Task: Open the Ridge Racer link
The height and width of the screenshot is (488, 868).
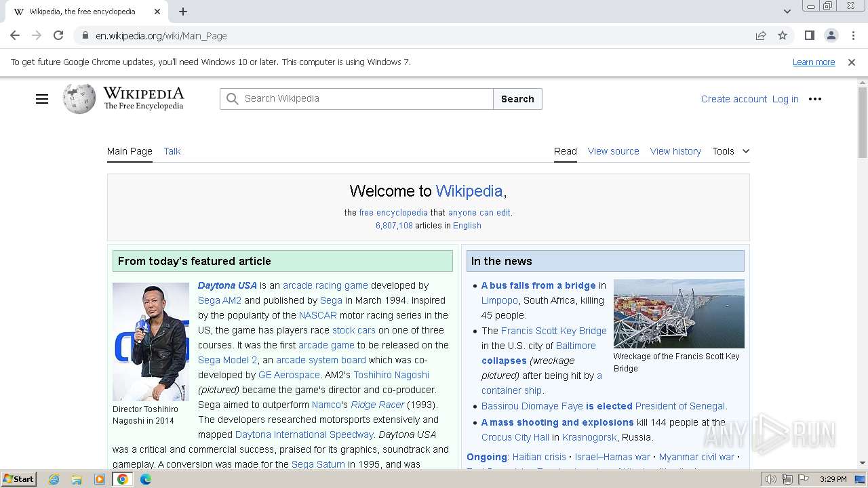Action: 378,405
